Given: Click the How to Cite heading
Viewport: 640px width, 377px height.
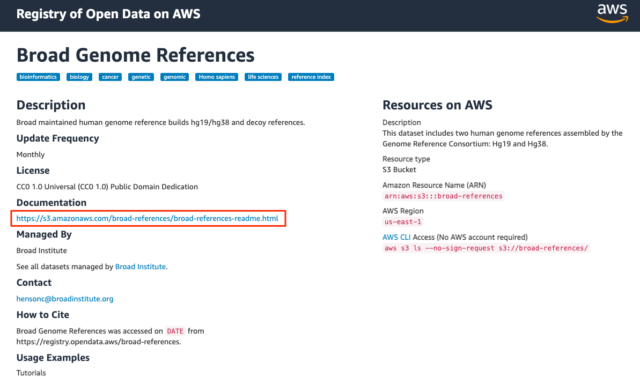Looking at the screenshot, I should [x=43, y=315].
